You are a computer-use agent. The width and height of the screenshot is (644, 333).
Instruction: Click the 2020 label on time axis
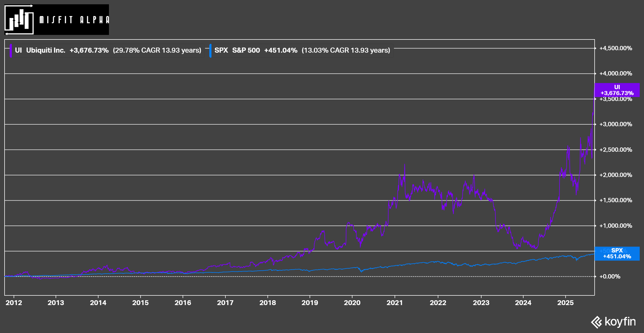pyautogui.click(x=352, y=303)
